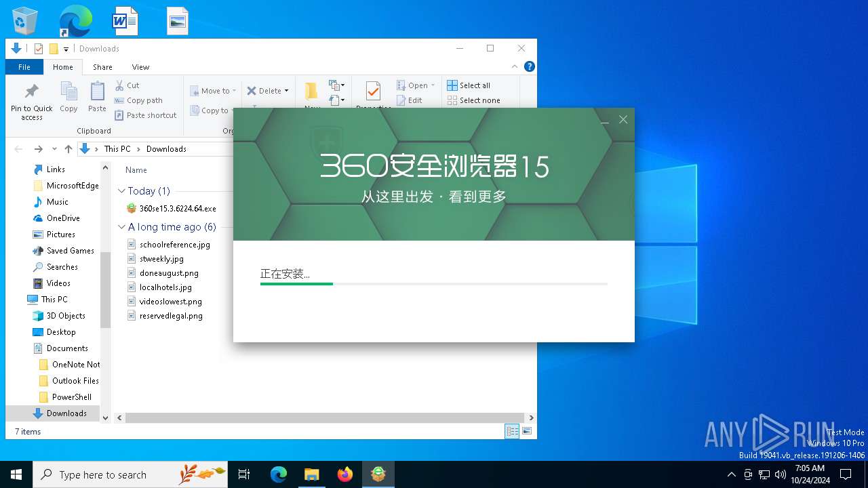Click the taskbar search box
The image size is (868, 488).
tap(130, 474)
